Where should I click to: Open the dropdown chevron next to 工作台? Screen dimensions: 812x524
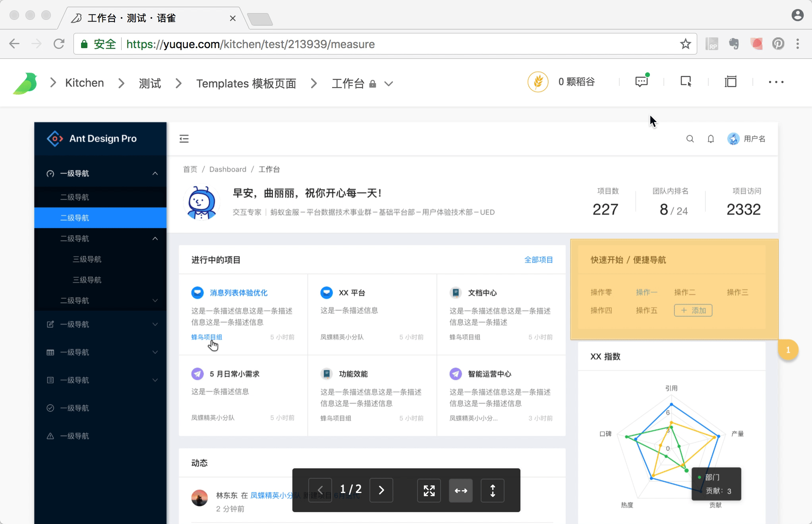[389, 83]
